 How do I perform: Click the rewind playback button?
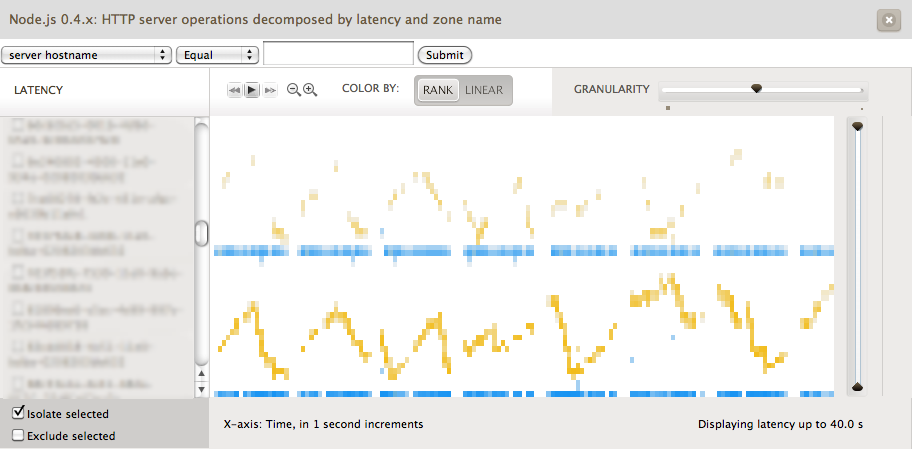tap(234, 90)
